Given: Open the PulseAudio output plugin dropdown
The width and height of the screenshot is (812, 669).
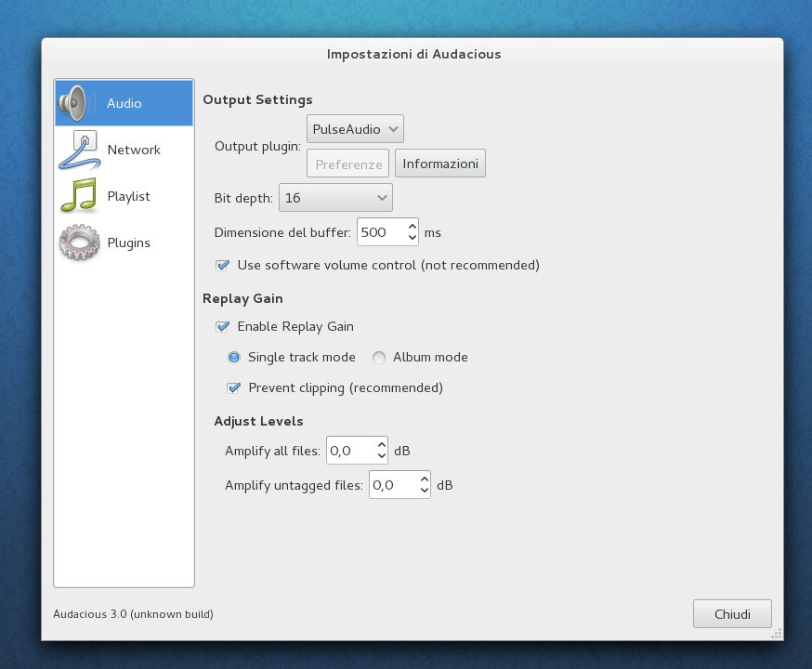Looking at the screenshot, I should [x=355, y=129].
